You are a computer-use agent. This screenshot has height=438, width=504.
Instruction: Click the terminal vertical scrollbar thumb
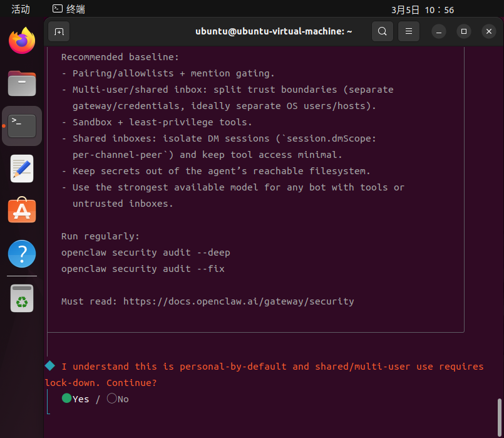[499, 417]
